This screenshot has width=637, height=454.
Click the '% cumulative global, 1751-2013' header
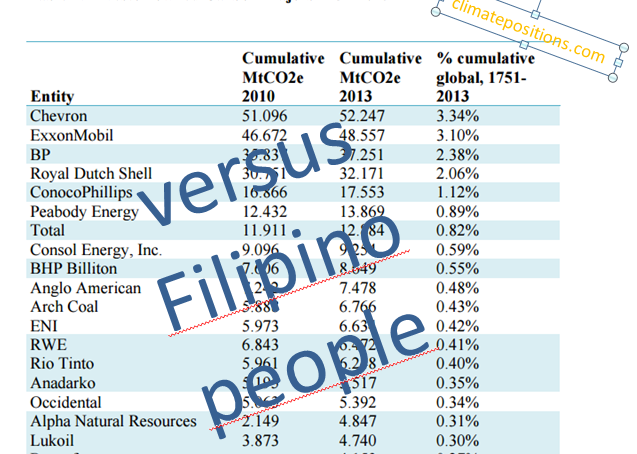pyautogui.click(x=485, y=77)
